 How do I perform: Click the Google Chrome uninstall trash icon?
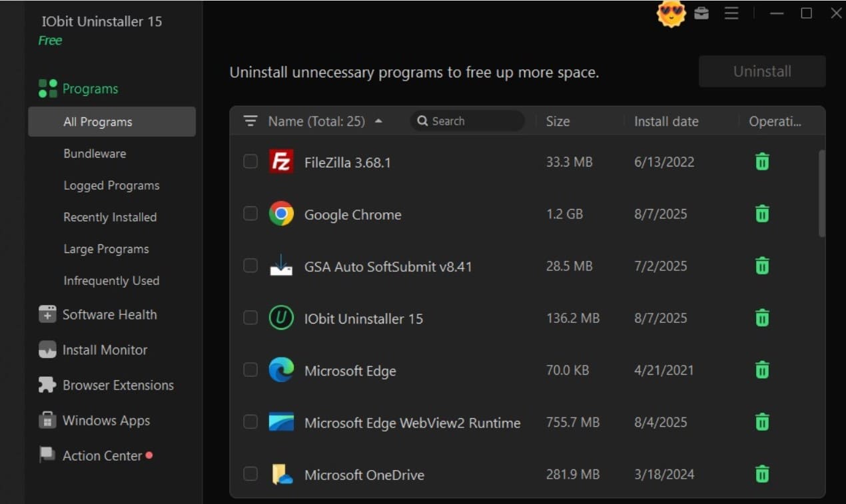click(x=762, y=214)
